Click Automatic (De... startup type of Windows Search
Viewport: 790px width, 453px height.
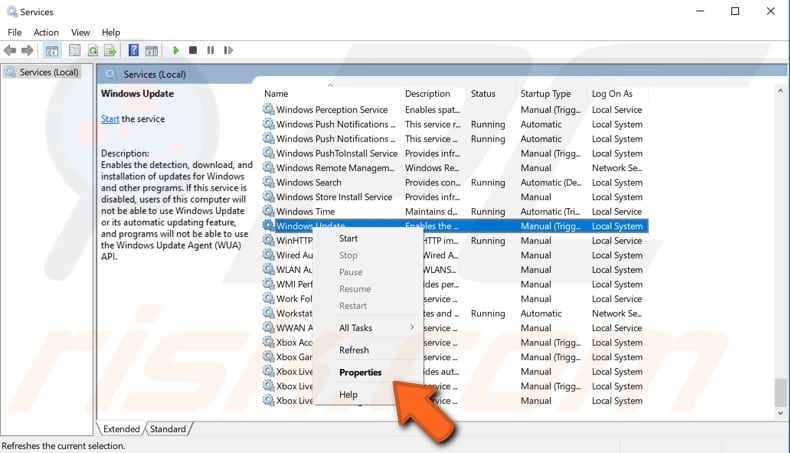[x=551, y=182]
